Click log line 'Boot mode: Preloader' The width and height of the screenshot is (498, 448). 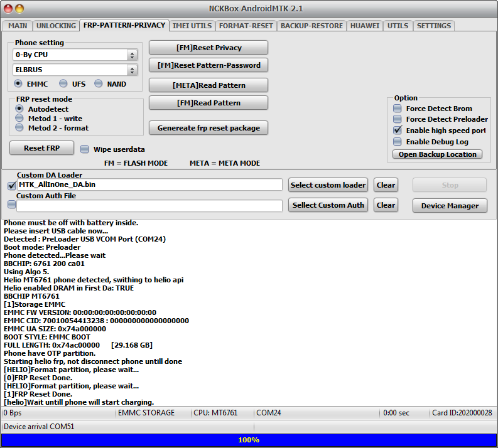(42, 247)
